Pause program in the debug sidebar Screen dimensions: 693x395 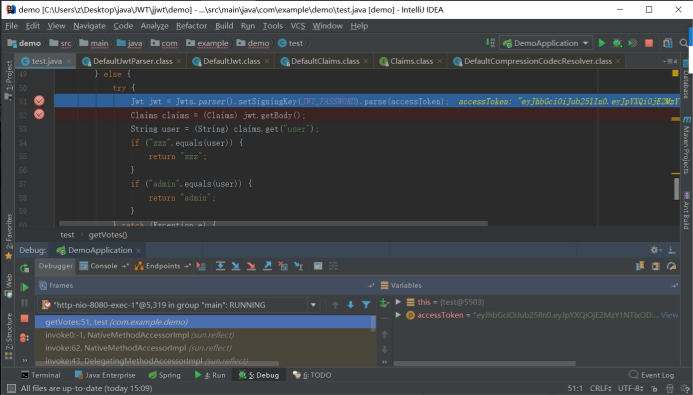[24, 303]
